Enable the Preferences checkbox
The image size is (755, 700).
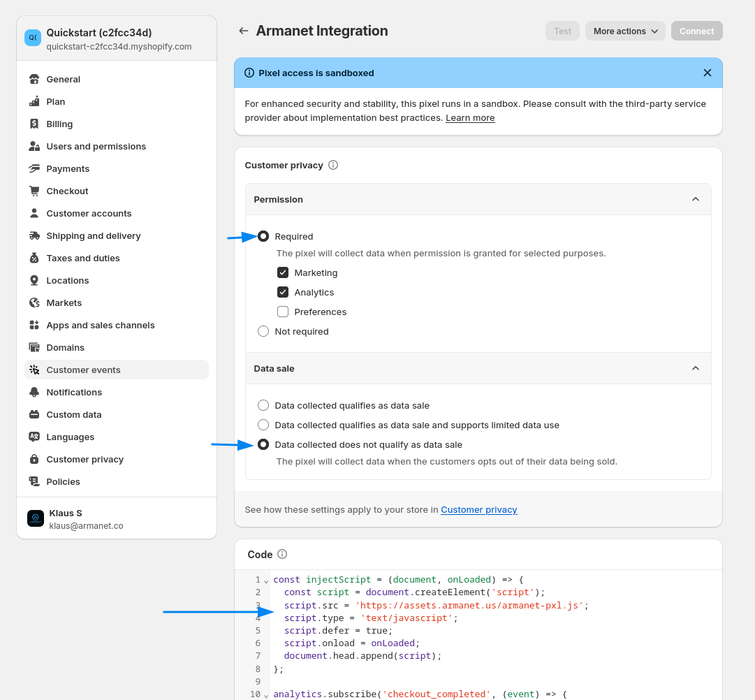click(283, 312)
